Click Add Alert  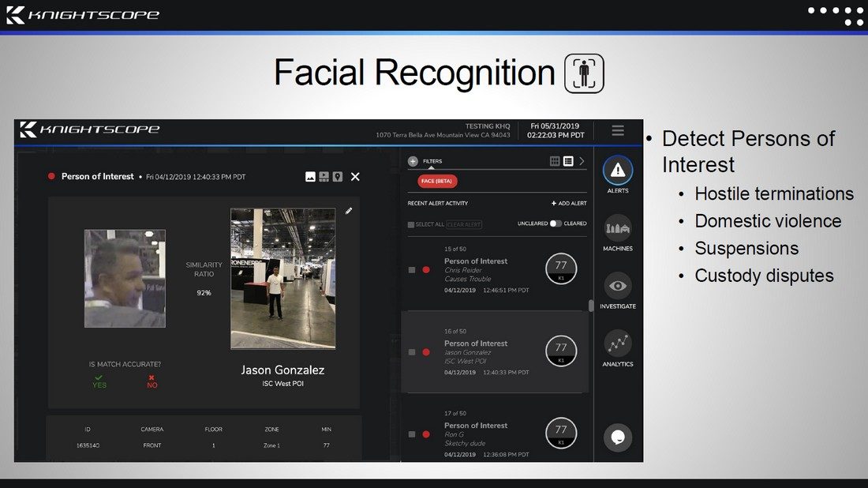click(569, 203)
